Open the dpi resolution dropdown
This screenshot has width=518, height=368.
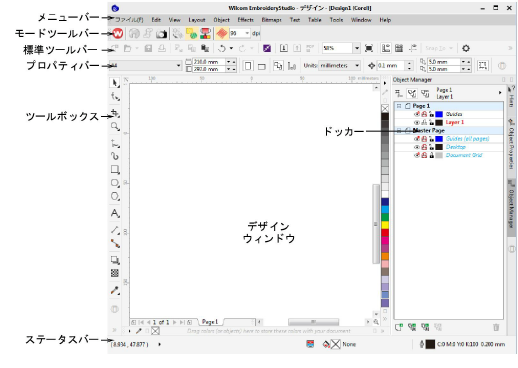tap(247, 33)
